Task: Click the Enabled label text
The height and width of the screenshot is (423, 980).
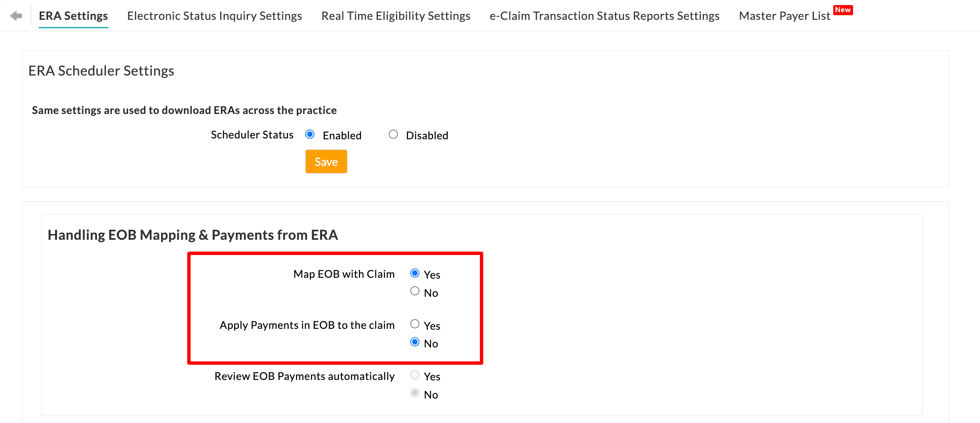Action: (x=342, y=135)
